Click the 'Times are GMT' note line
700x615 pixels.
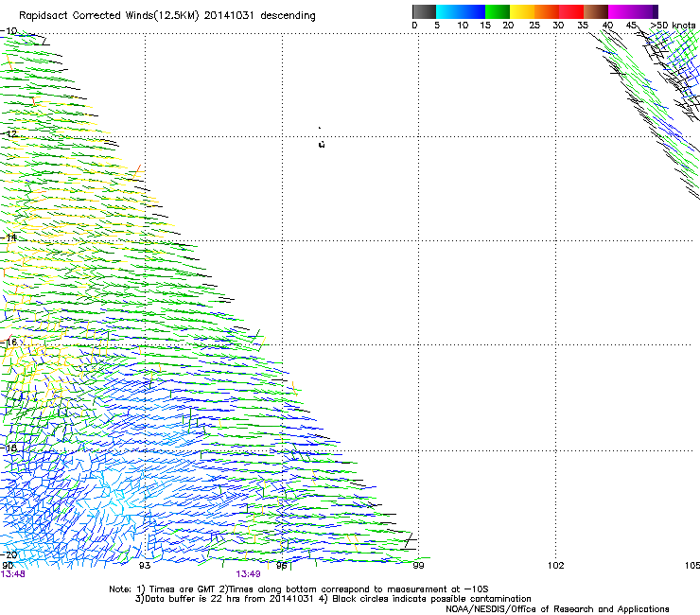[x=299, y=589]
